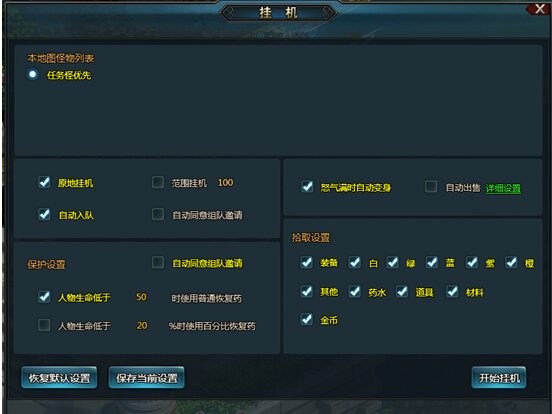The height and width of the screenshot is (414, 552).
Task: Select the 任务怪优先 radio button
Action: point(32,74)
